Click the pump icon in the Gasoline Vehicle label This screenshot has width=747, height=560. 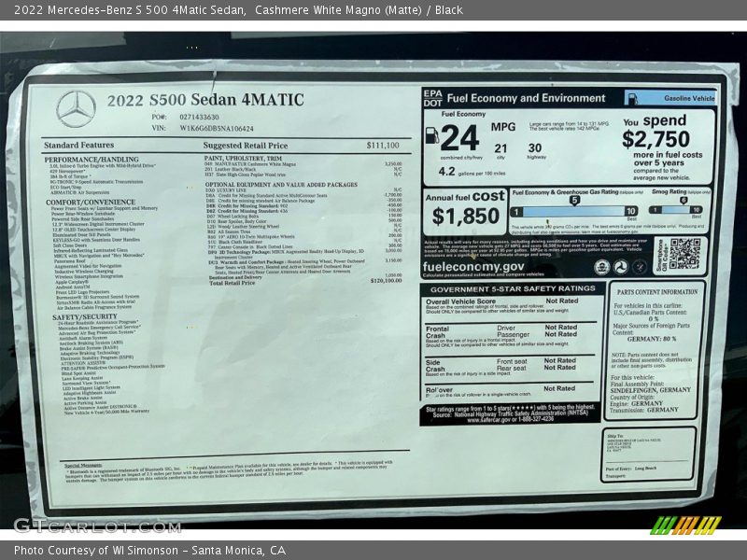(633, 99)
